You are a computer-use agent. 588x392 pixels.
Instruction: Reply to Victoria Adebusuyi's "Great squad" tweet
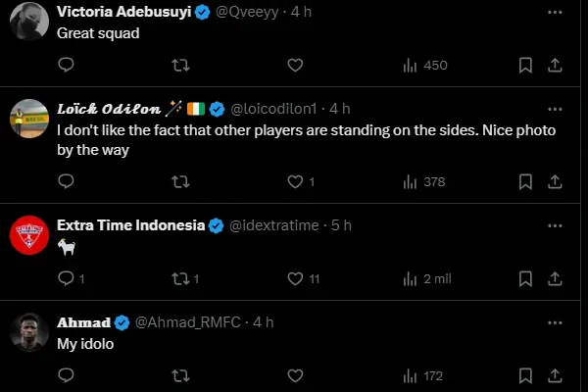(x=67, y=65)
